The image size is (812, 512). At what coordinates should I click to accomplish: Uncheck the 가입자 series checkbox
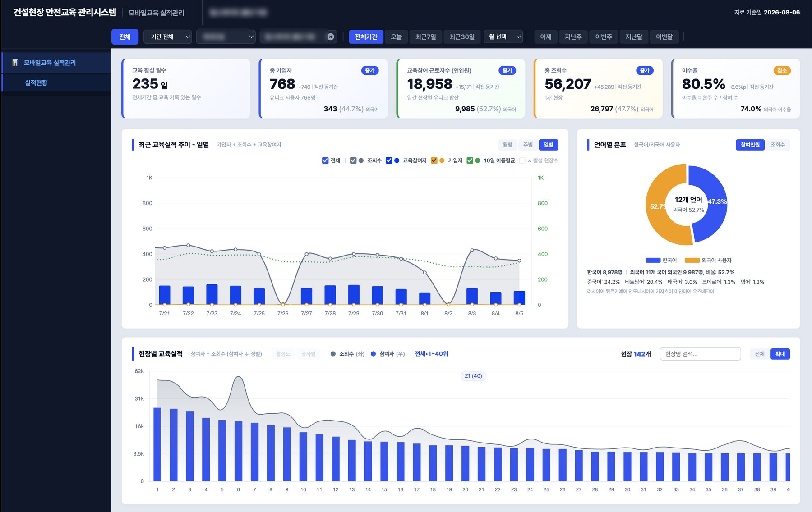coord(434,160)
